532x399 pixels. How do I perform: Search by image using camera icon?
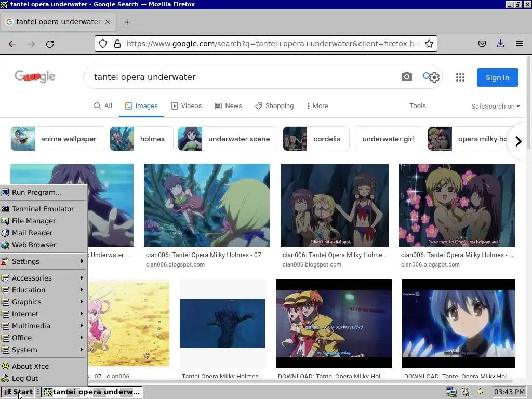pos(406,77)
